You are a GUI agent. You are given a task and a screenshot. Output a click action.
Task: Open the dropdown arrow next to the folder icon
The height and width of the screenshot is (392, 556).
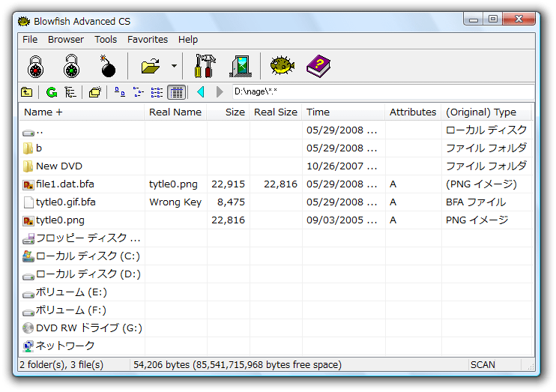[x=174, y=66]
